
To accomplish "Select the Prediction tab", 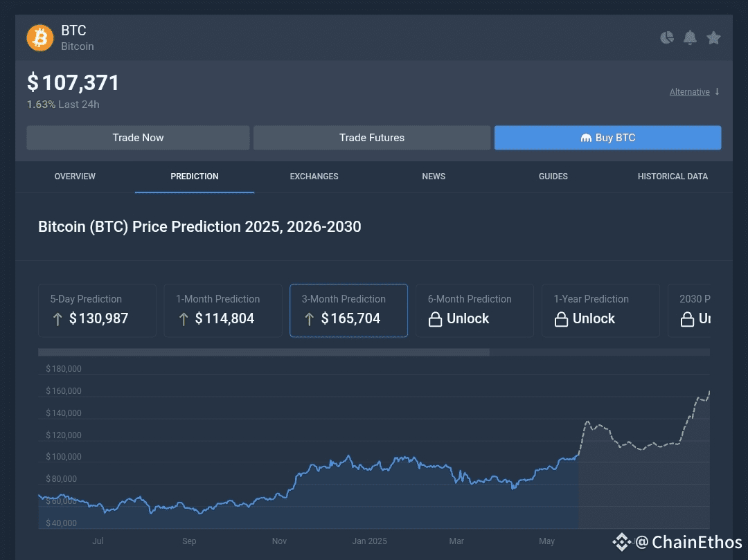I will [x=195, y=177].
